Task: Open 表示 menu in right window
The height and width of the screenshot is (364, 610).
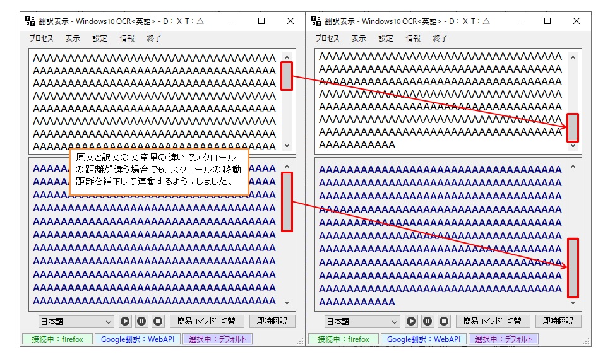Action: [x=358, y=38]
